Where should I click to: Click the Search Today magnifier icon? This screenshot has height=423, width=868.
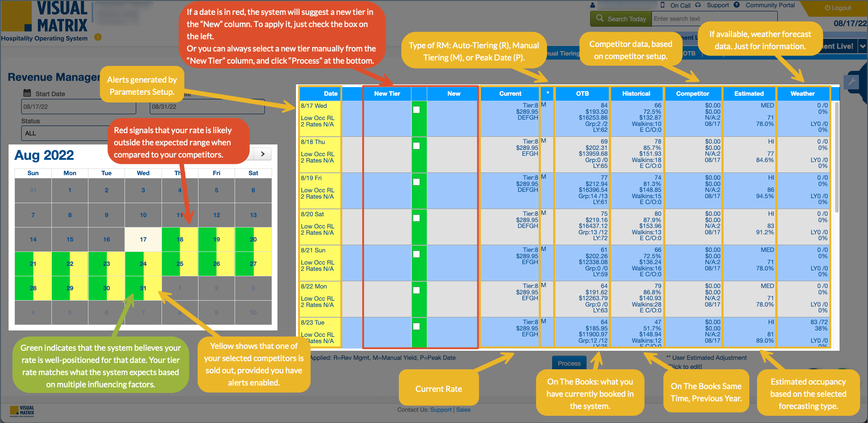click(600, 19)
